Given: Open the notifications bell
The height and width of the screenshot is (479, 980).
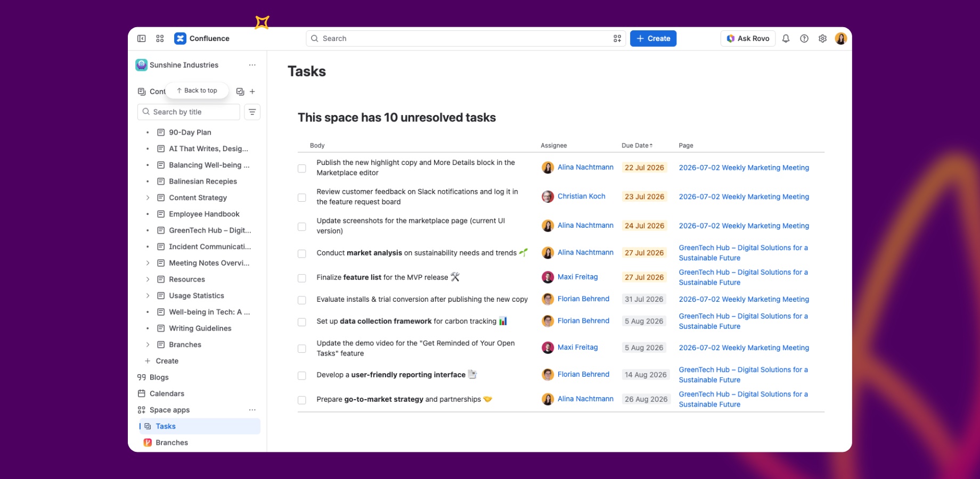Looking at the screenshot, I should pos(786,38).
